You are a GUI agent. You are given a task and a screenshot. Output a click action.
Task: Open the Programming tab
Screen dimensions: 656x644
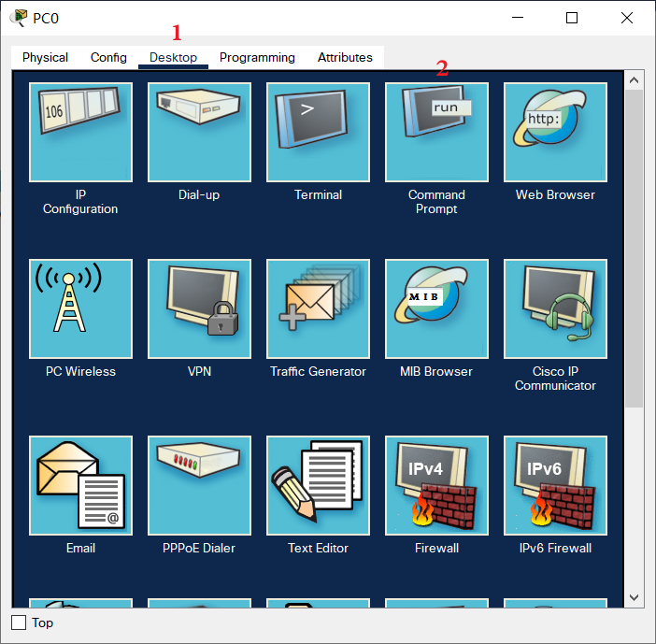click(x=257, y=57)
